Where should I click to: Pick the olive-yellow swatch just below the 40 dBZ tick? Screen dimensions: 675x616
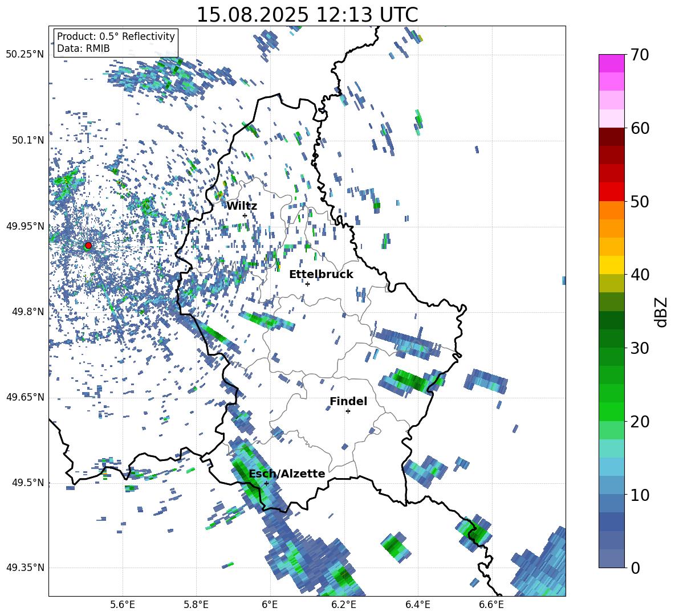[612, 283]
